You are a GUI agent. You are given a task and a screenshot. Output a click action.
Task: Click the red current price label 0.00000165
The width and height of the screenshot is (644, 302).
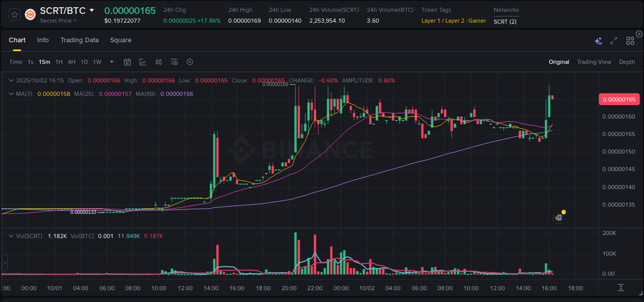tap(619, 99)
